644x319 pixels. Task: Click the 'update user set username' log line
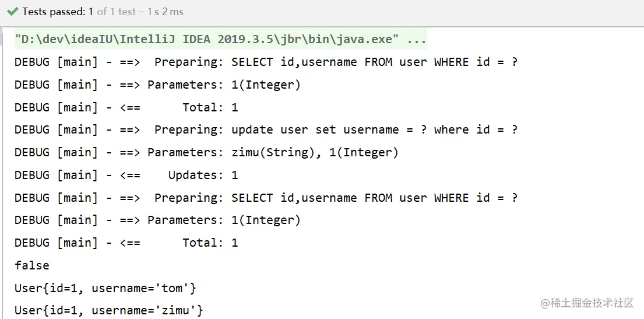(266, 130)
